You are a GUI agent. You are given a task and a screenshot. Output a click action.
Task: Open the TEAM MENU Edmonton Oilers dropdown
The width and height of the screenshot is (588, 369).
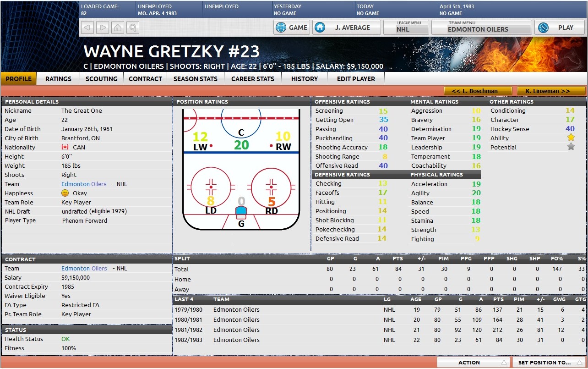point(482,28)
